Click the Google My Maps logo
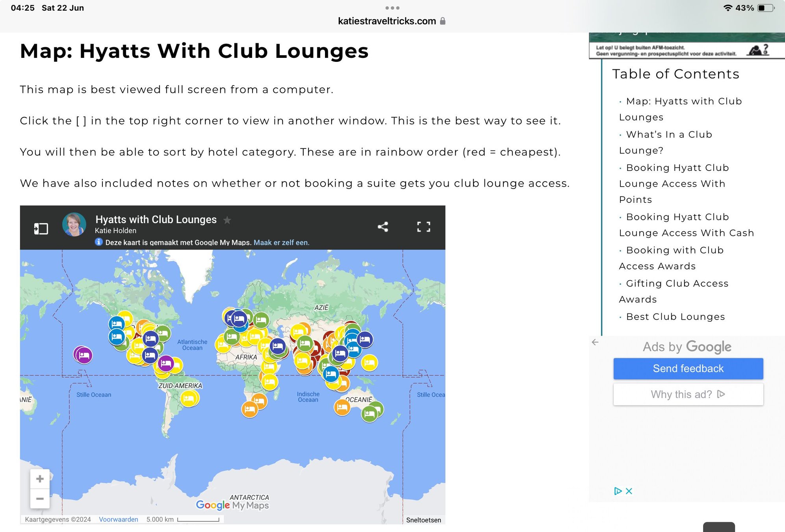This screenshot has height=532, width=785. click(232, 505)
